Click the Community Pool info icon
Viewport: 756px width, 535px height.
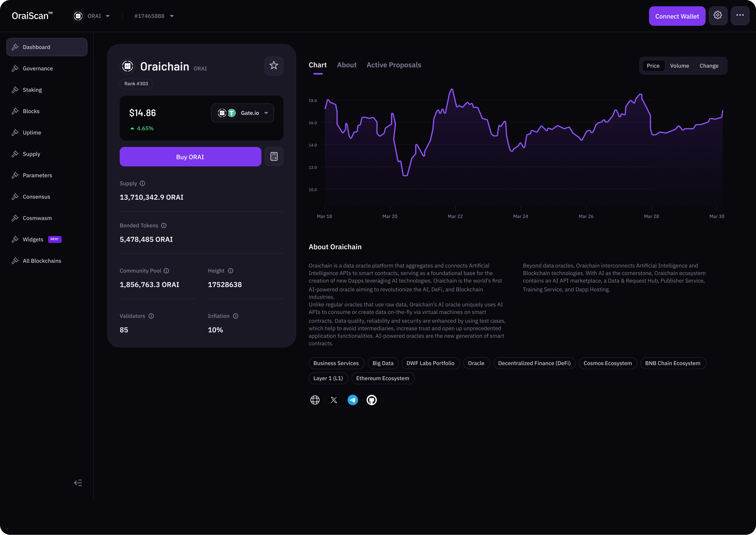tap(167, 271)
